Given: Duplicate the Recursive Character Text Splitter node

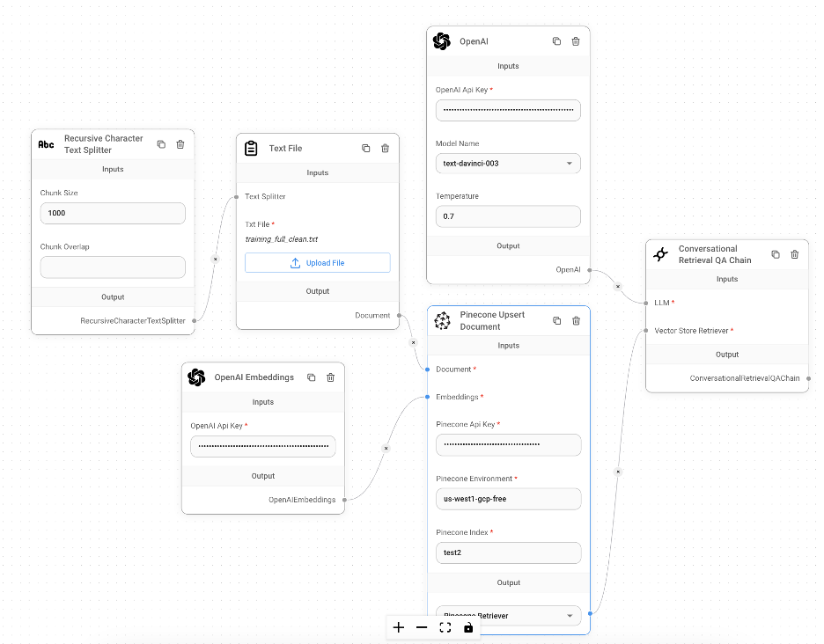Looking at the screenshot, I should 161,144.
